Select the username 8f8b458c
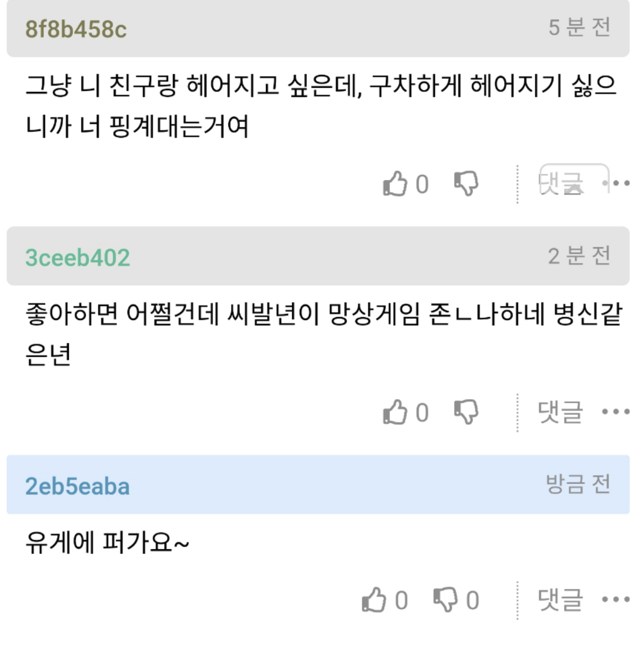 pyautogui.click(x=76, y=30)
